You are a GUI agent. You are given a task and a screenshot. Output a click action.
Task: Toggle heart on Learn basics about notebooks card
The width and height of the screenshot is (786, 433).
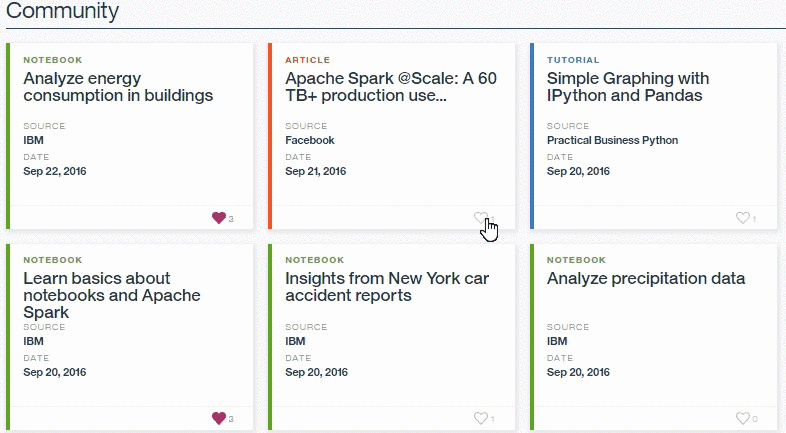219,418
